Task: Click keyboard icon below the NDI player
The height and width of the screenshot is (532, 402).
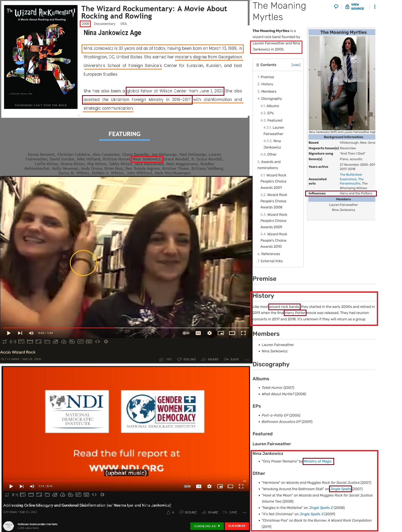Action: coord(86,494)
